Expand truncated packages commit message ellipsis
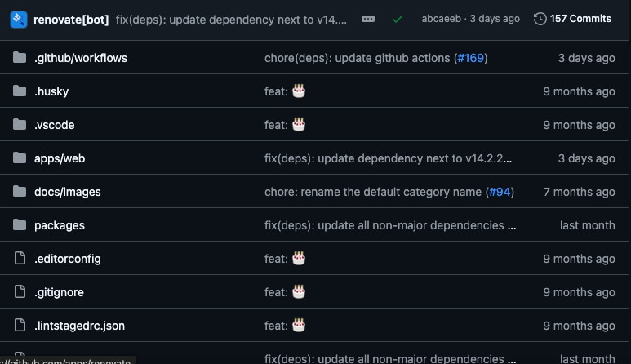This screenshot has height=364, width=631. coord(512,225)
